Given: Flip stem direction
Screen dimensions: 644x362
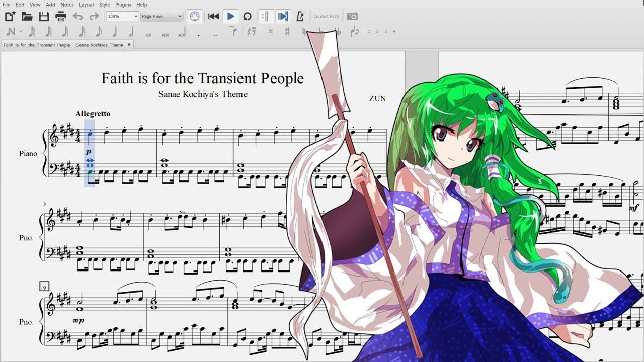Looking at the screenshot, I should point(355,32).
